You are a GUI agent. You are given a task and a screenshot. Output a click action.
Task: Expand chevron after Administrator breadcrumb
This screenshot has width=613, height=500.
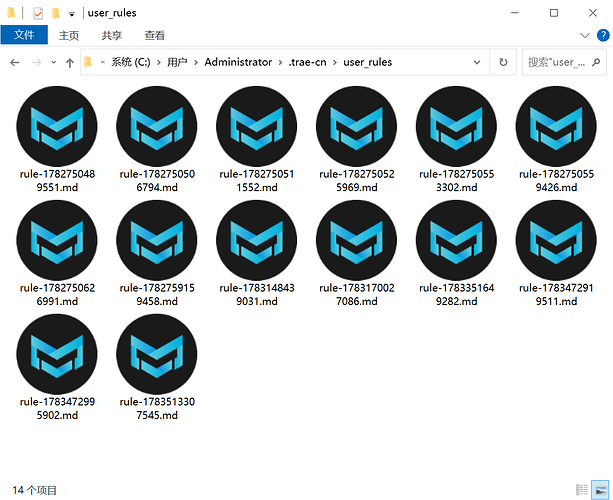(280, 62)
